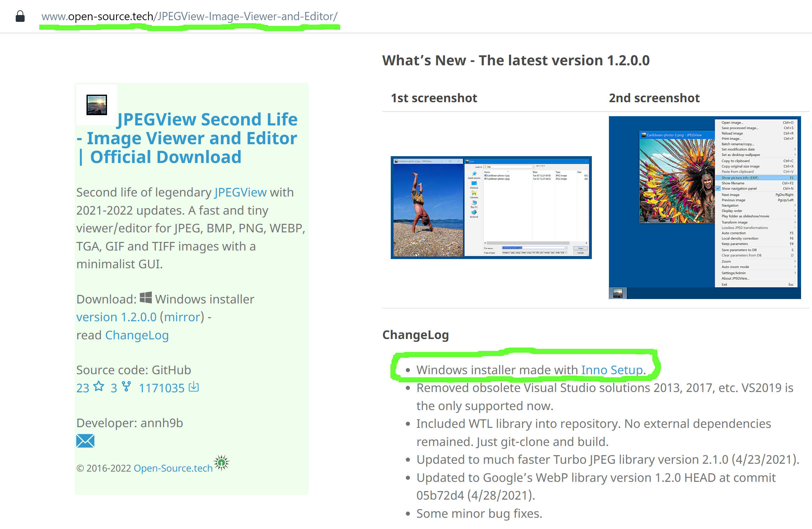Click the 'Some minor bug fixes.' entry
Image resolution: width=812 pixels, height=529 pixels.
[479, 514]
